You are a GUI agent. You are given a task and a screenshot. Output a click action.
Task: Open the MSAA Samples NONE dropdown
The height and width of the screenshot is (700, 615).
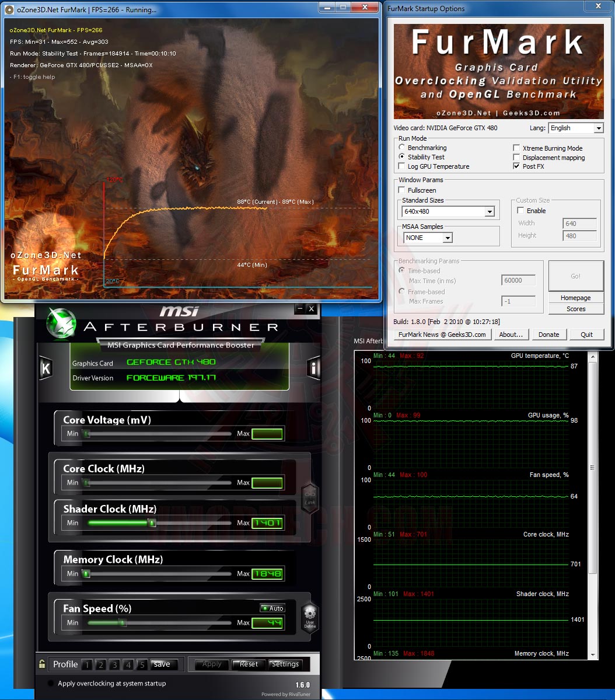point(428,238)
